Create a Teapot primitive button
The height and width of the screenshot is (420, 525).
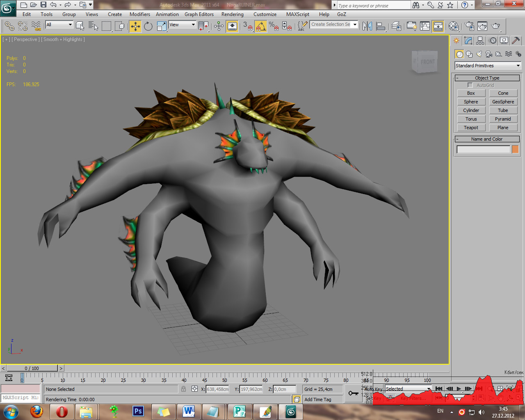pyautogui.click(x=471, y=128)
